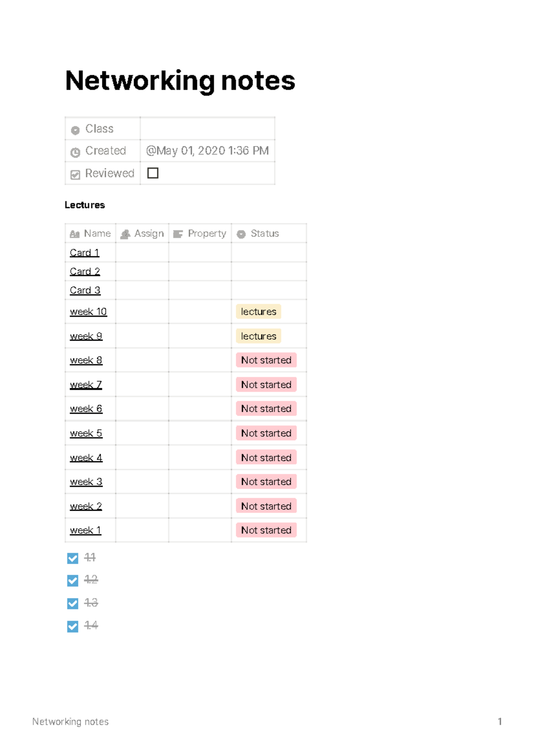Click the Assign column person icon
Viewport: 534px width, 756px height.
(x=125, y=234)
